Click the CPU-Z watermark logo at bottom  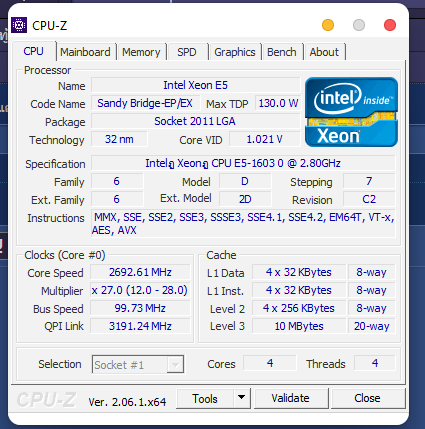(x=47, y=399)
